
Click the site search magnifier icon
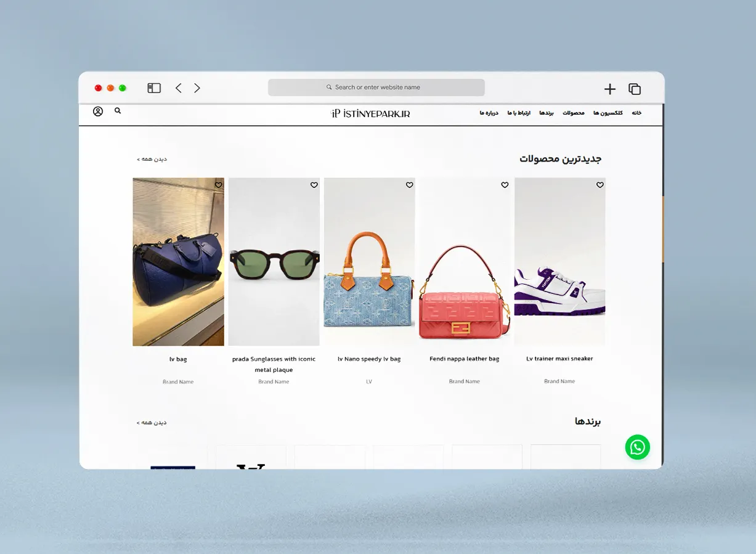[118, 111]
